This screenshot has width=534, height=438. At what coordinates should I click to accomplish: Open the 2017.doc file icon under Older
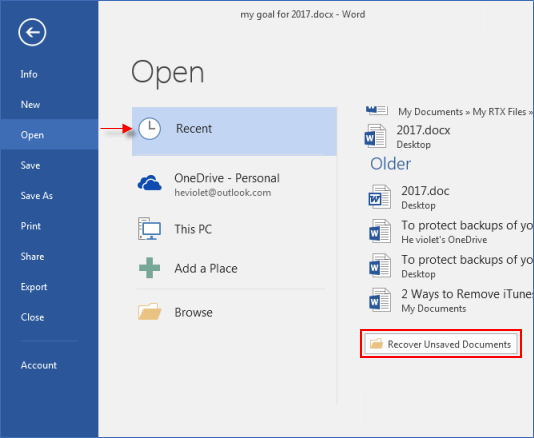pos(379,197)
